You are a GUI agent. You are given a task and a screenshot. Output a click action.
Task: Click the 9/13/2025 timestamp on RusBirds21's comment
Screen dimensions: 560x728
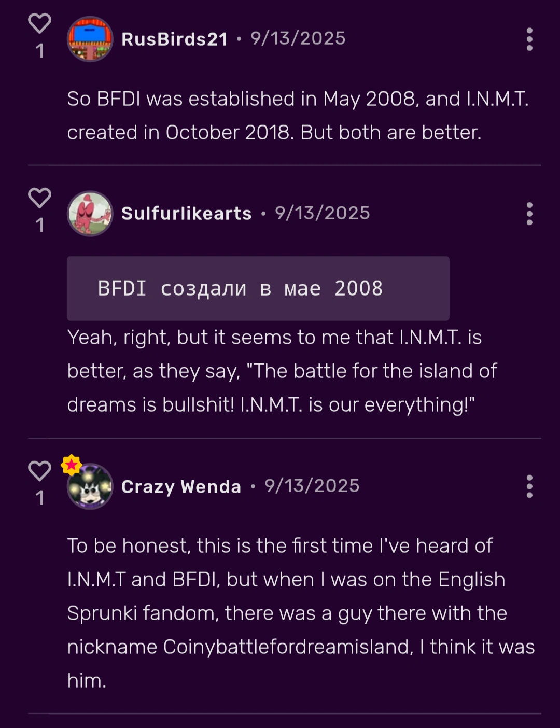coord(298,38)
